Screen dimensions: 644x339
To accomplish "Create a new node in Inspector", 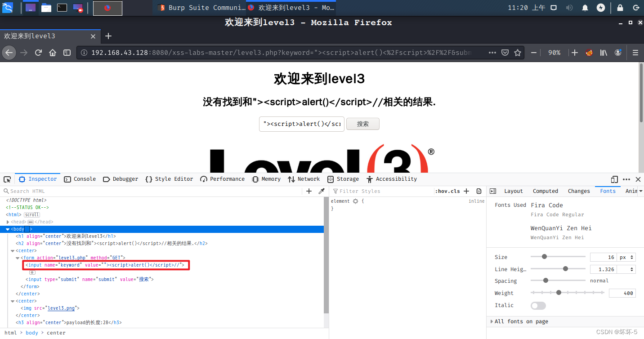I will [309, 191].
